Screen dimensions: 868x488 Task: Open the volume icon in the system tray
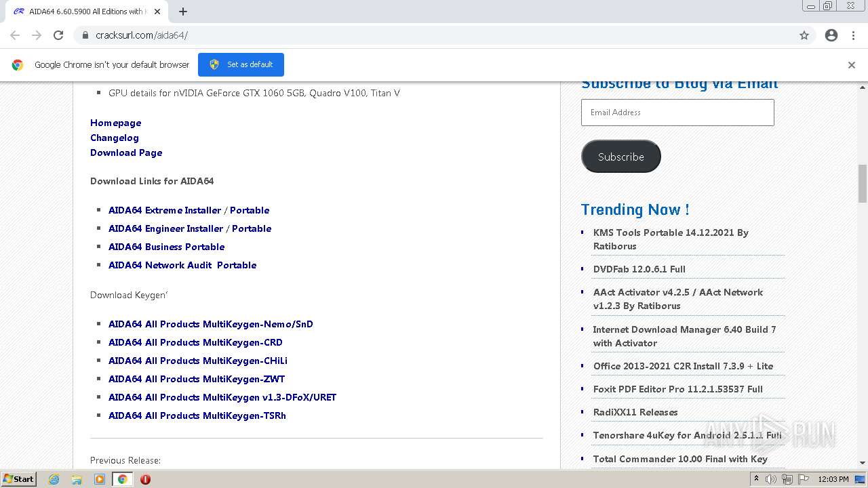pyautogui.click(x=771, y=479)
